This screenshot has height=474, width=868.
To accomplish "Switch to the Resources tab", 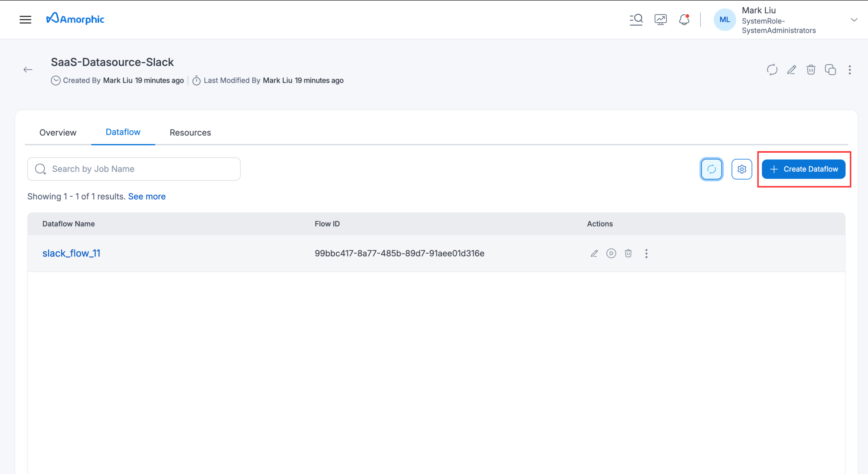I will coord(190,132).
